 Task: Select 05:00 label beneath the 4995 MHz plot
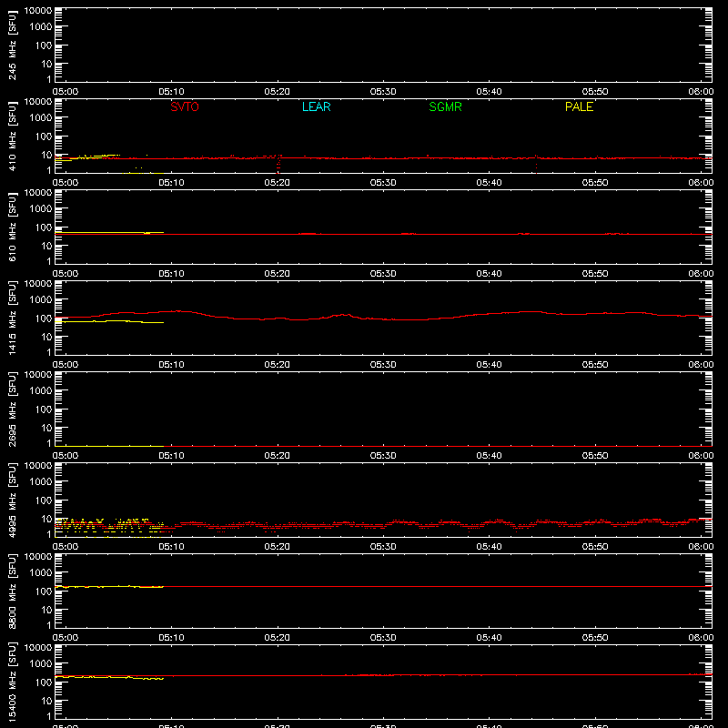66,547
